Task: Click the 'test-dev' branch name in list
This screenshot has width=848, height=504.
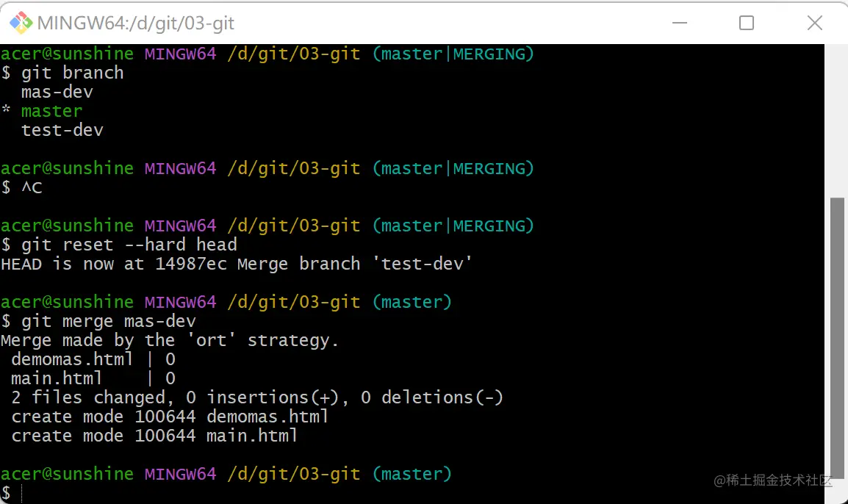Action: pyautogui.click(x=62, y=130)
